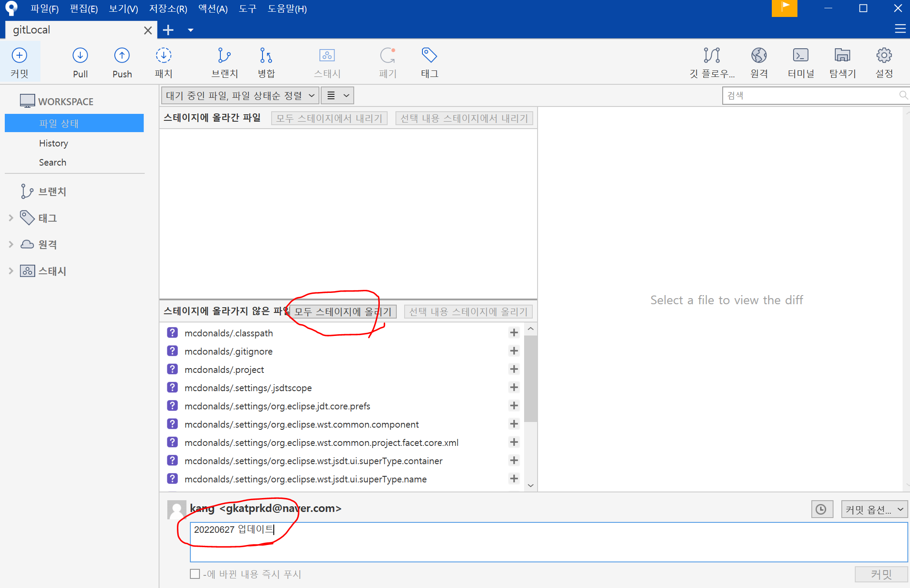The width and height of the screenshot is (910, 588).
Task: Click the 커밋 (Commit) toolbar icon
Action: pyautogui.click(x=20, y=62)
